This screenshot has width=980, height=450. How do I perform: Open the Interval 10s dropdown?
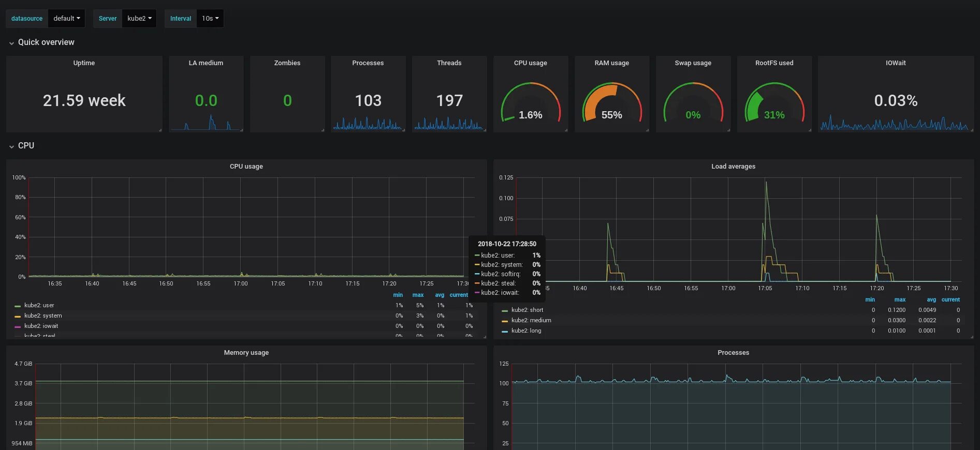pos(210,19)
